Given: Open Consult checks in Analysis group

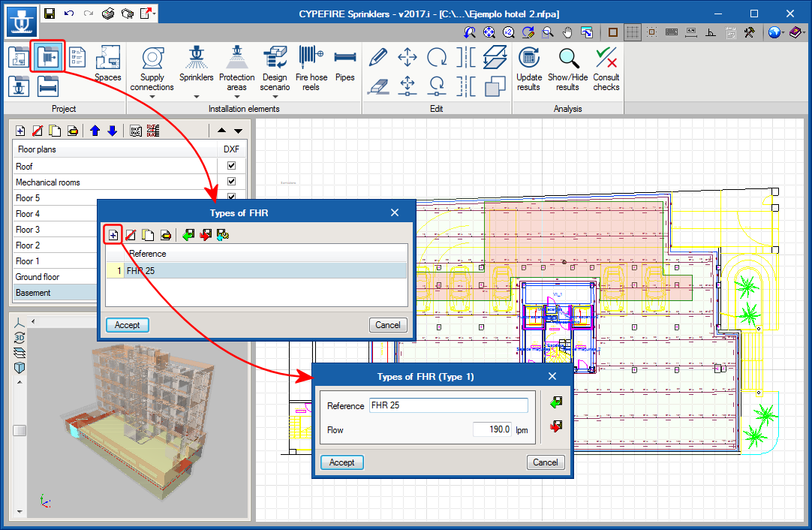Looking at the screenshot, I should click(606, 59).
